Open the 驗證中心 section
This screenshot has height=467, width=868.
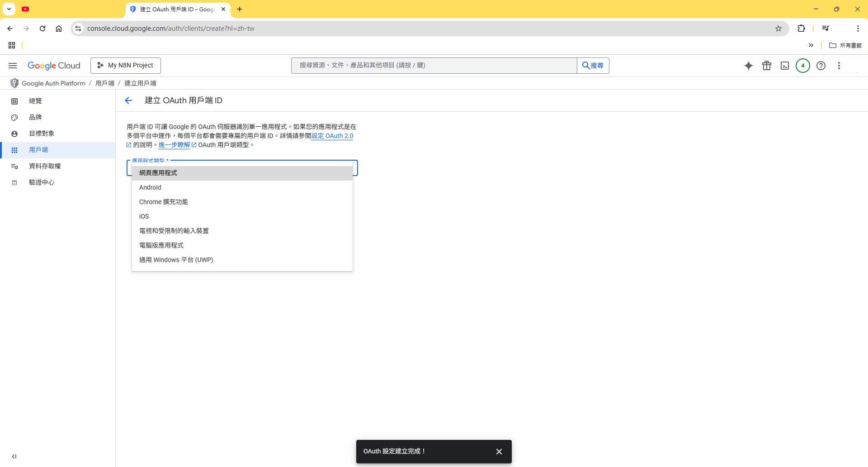tap(41, 182)
